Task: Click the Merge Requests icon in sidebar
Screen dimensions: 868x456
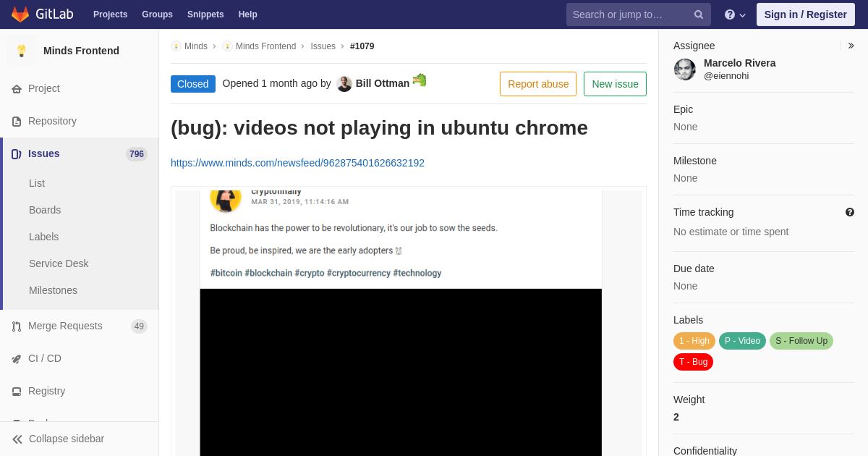Action: coord(17,326)
